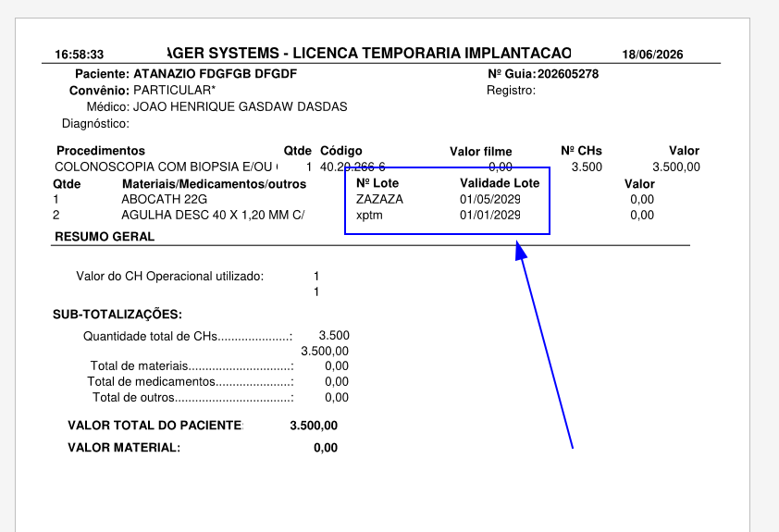Click the Total de outros line
The image size is (779, 532).
[192, 398]
